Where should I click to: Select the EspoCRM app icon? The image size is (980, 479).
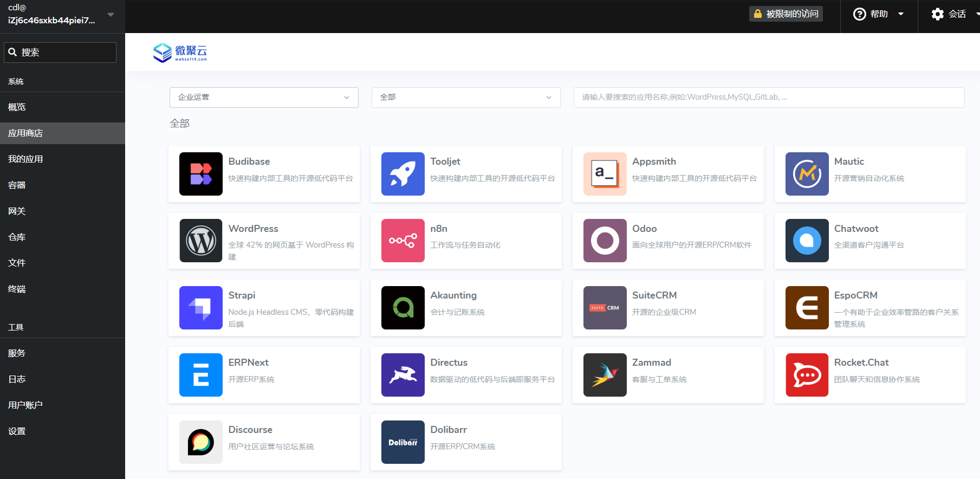coord(807,308)
